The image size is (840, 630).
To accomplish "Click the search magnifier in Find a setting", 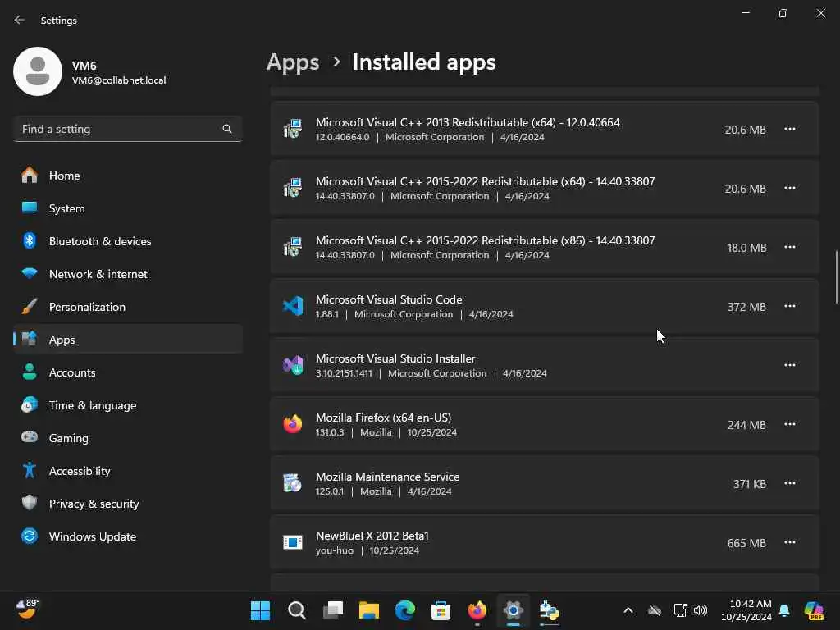I will tap(227, 129).
